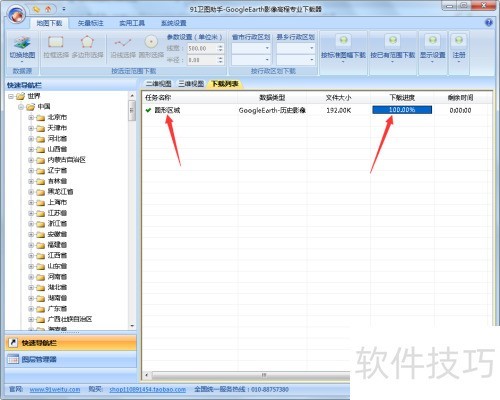This screenshot has width=500, height=400.
Task: Click the first quick access toolbar icon
Action: [x=36, y=10]
